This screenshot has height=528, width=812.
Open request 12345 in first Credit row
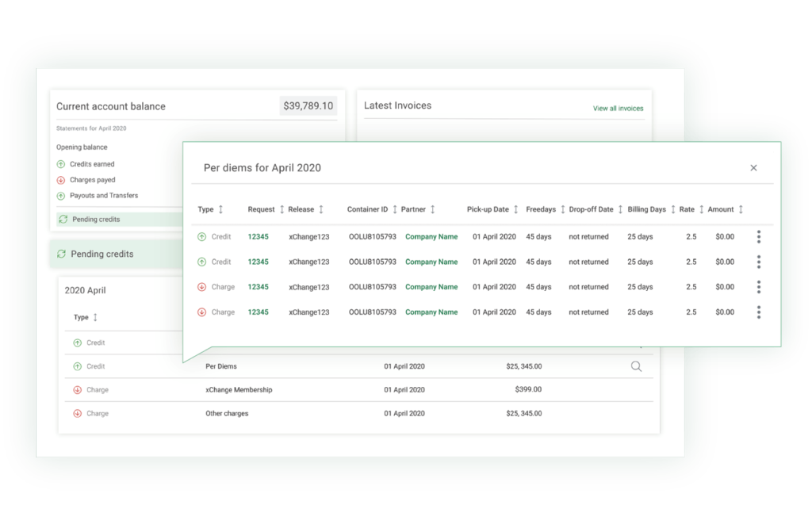coord(258,236)
